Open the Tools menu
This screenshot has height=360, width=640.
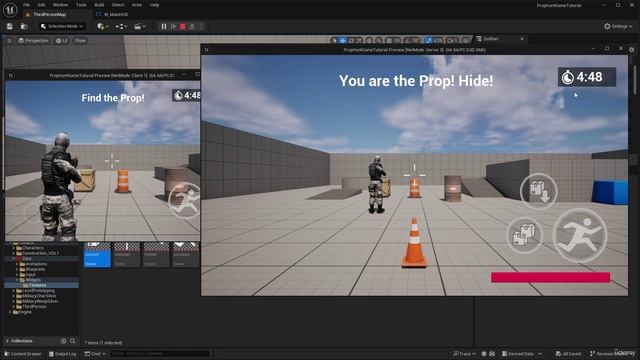(81, 5)
